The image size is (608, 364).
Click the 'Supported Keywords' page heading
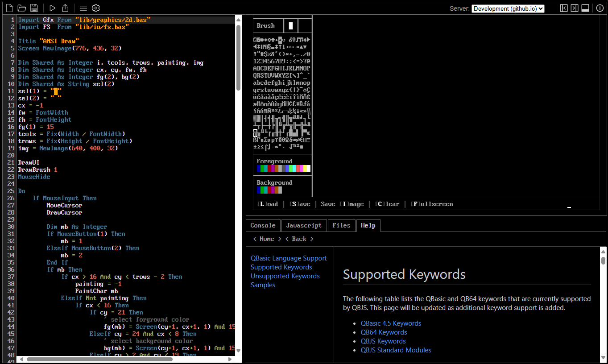404,274
